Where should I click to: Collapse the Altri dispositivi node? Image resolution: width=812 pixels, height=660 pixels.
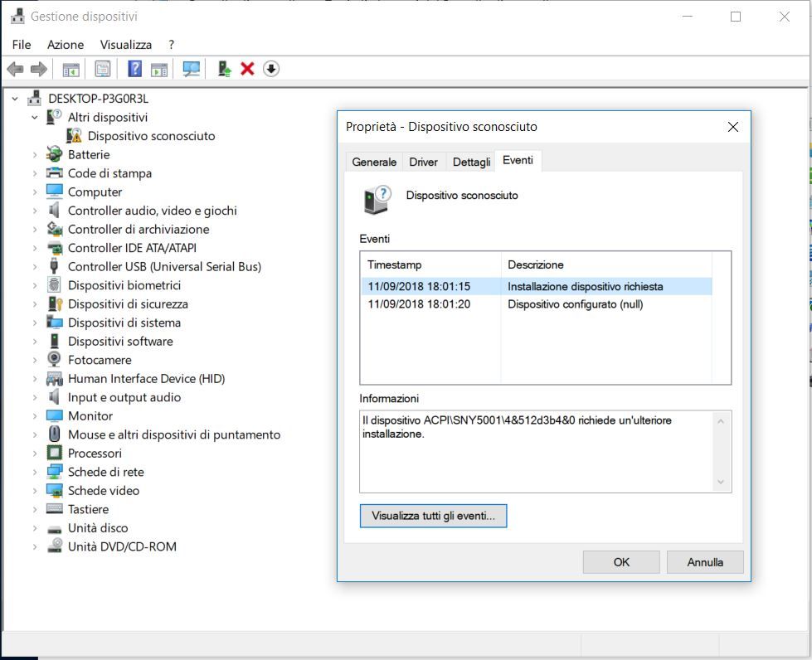point(35,118)
